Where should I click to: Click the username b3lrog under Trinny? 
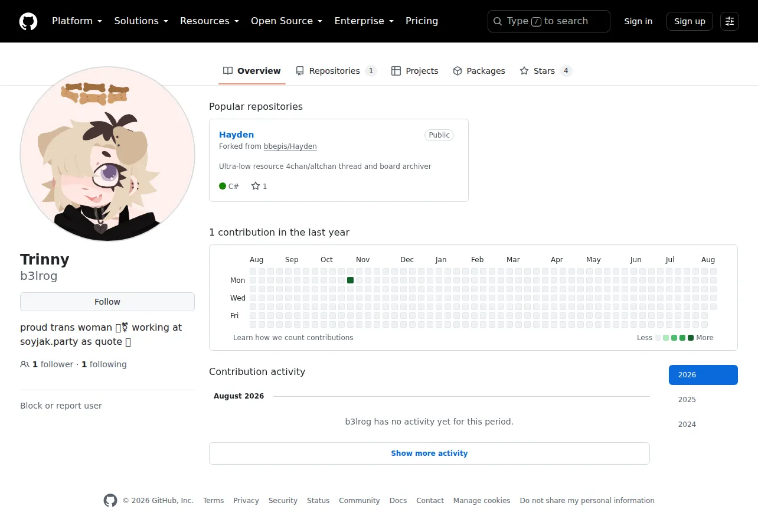click(x=39, y=276)
